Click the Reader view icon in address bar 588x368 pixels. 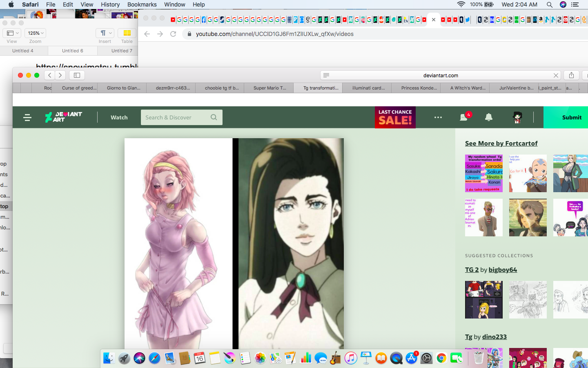(x=326, y=75)
